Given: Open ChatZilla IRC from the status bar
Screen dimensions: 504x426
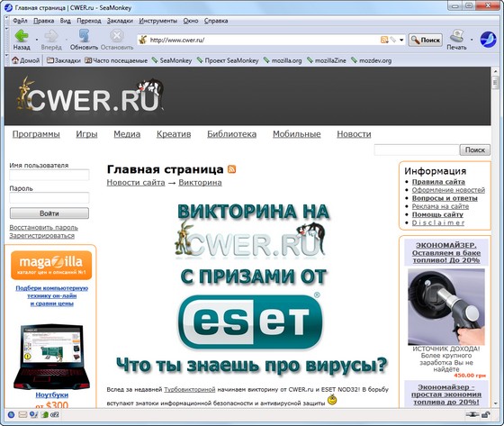Looking at the screenshot, I should (x=55, y=414).
